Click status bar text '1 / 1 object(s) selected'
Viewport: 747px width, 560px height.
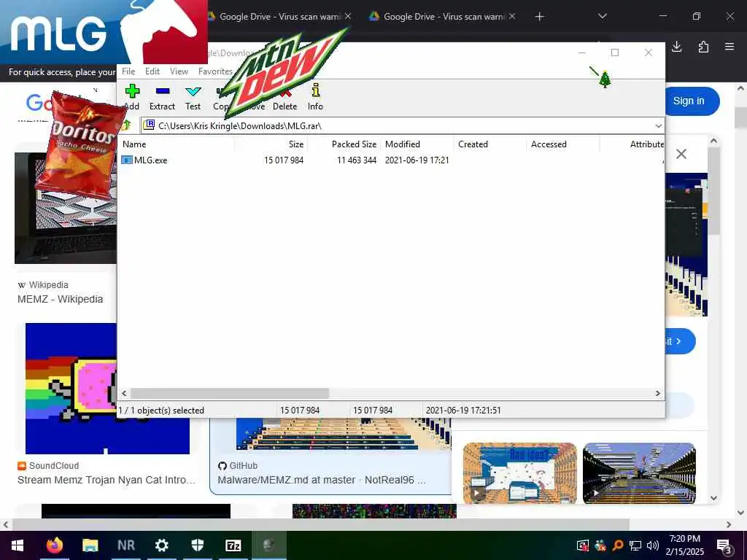161,411
